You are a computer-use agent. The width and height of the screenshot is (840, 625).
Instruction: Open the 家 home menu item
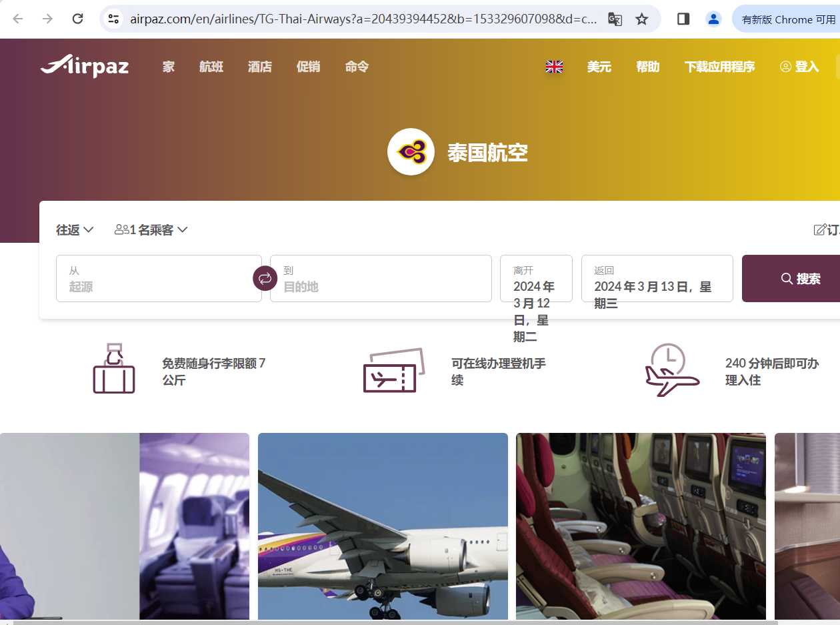[169, 67]
